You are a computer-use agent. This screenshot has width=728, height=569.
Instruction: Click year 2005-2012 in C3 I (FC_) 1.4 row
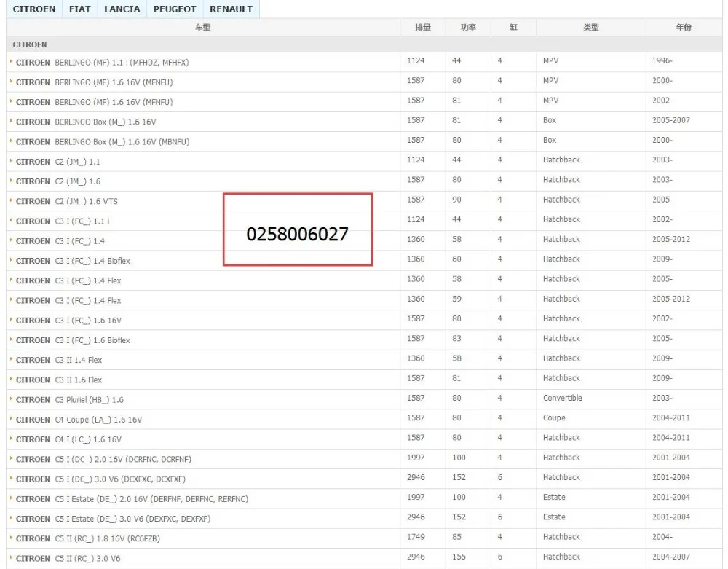point(671,239)
